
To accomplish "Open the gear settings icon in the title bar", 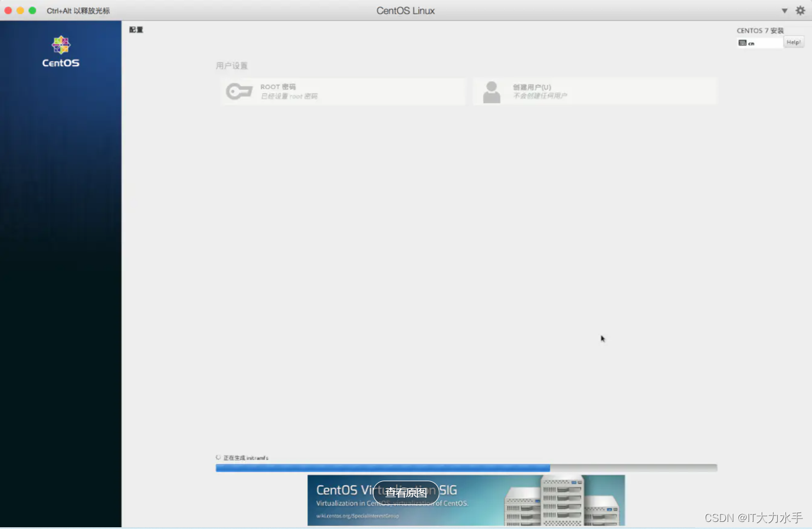I will (x=800, y=10).
